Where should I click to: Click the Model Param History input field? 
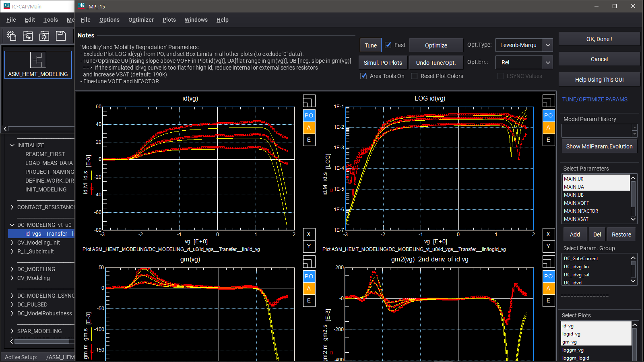pyautogui.click(x=596, y=131)
